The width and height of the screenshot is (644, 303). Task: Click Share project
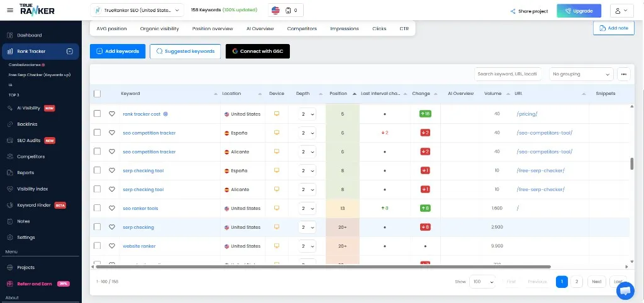529,11
